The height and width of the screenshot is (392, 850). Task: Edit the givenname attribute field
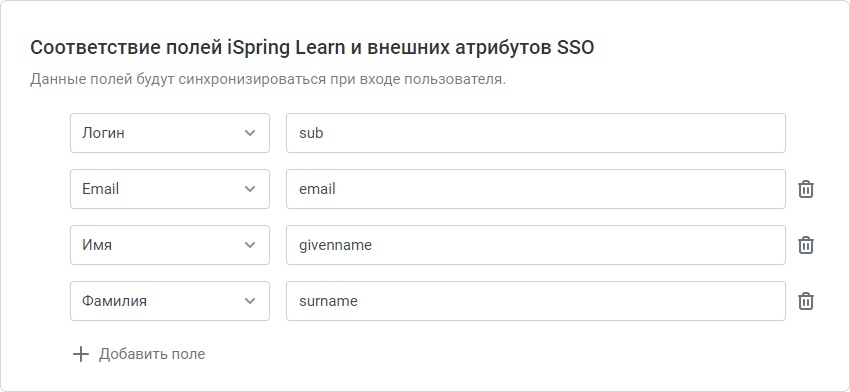coord(536,245)
